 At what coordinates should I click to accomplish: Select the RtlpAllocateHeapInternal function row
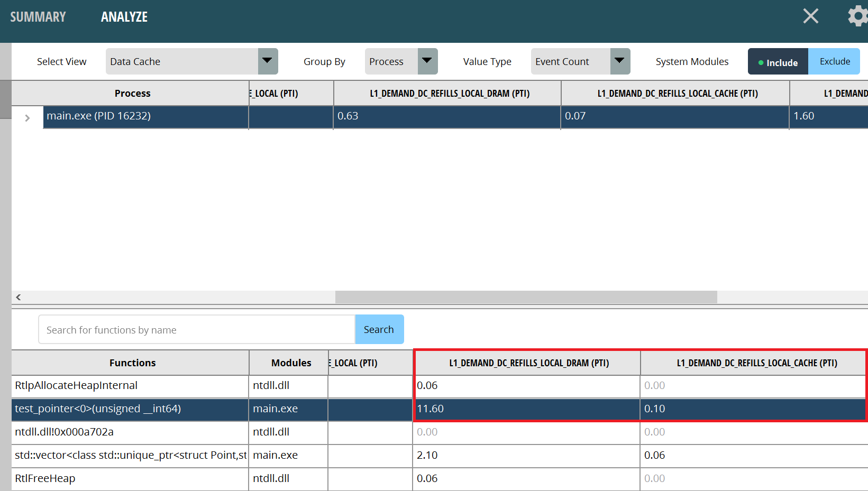[76, 386]
